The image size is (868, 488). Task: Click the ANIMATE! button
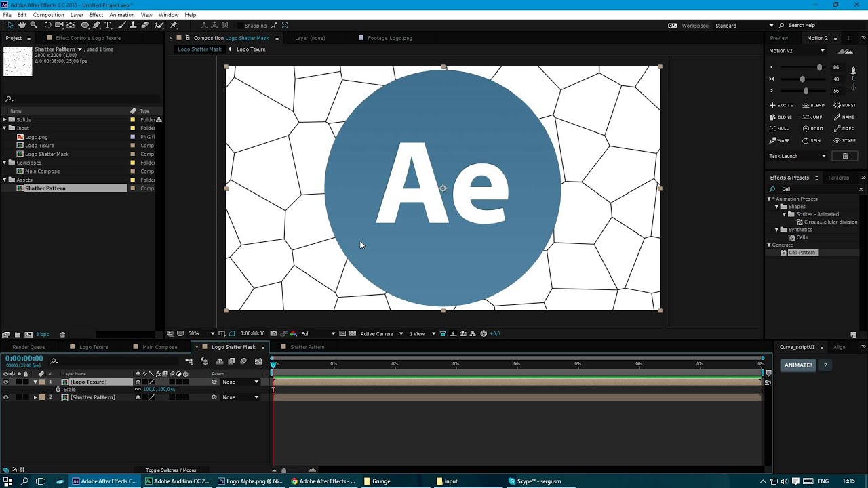point(798,365)
